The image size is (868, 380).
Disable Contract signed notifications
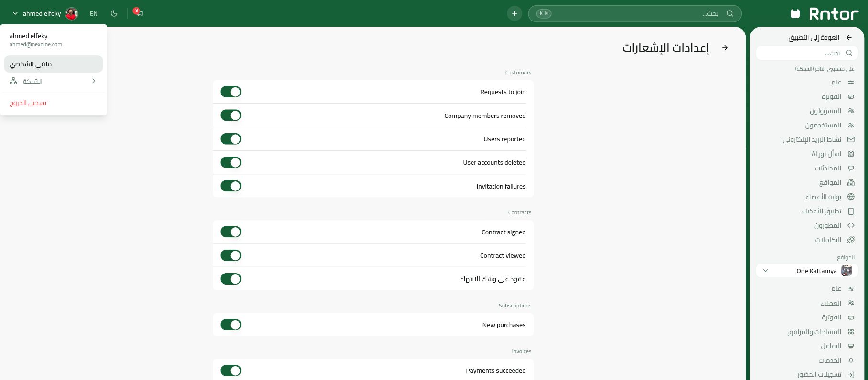[231, 232]
